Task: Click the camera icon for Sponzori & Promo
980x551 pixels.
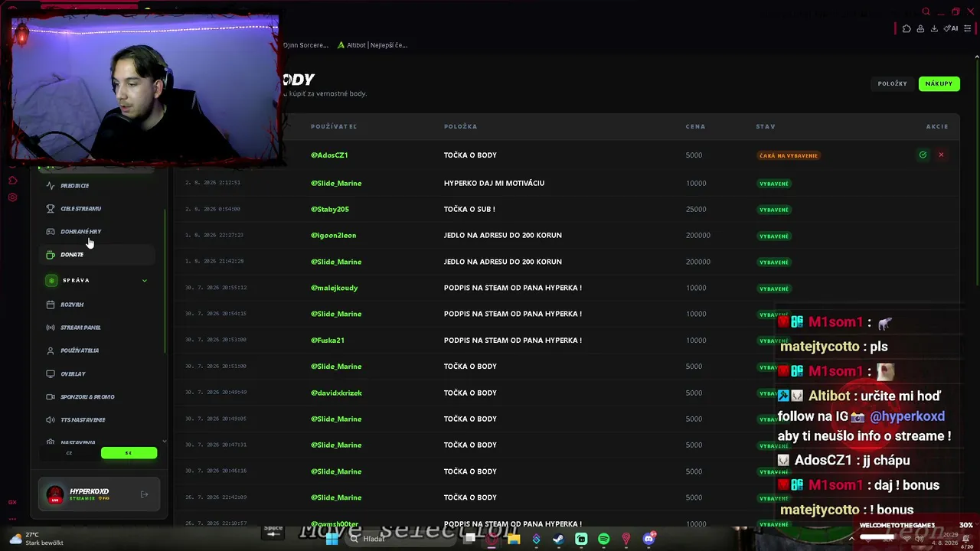Action: 51,397
